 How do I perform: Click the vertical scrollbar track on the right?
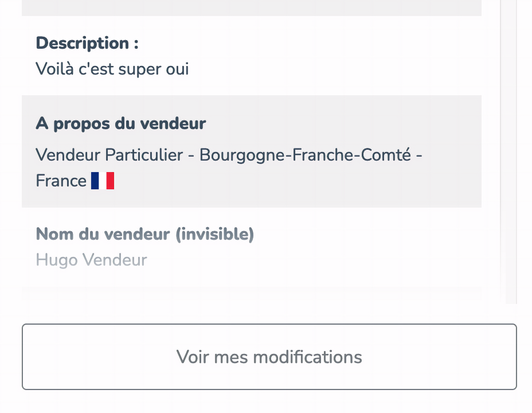point(508,152)
